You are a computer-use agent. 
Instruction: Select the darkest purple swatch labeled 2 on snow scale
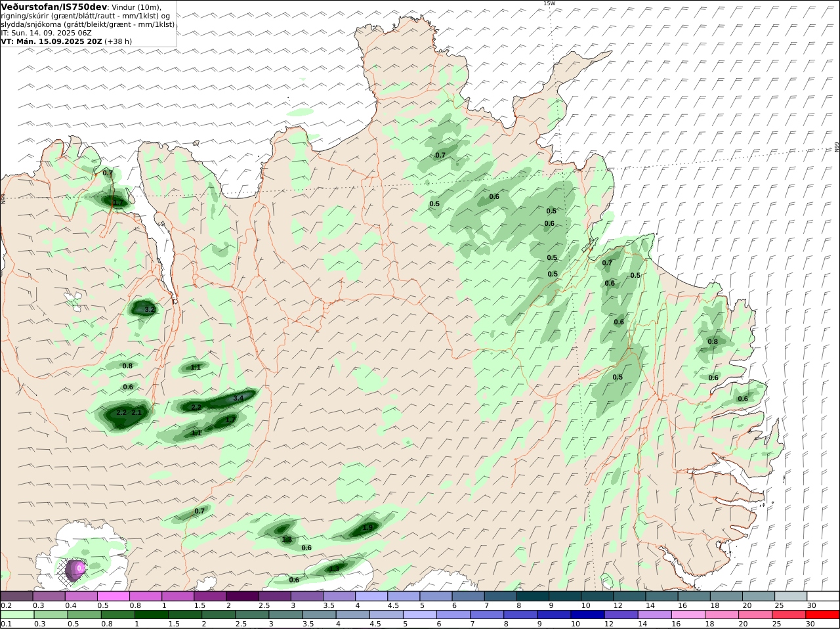[x=242, y=596]
